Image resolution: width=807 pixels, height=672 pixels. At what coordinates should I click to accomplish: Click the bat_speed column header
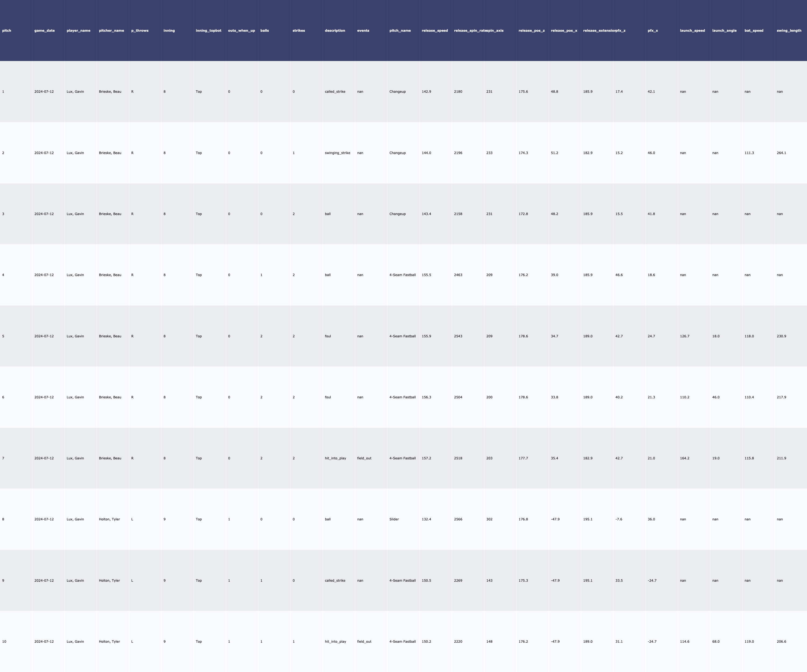pyautogui.click(x=753, y=31)
